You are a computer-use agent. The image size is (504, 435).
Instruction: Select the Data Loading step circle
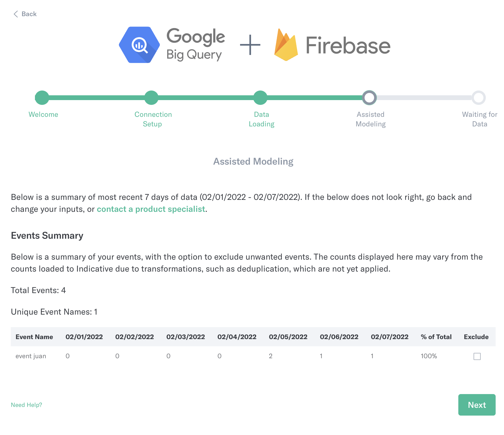pyautogui.click(x=260, y=98)
